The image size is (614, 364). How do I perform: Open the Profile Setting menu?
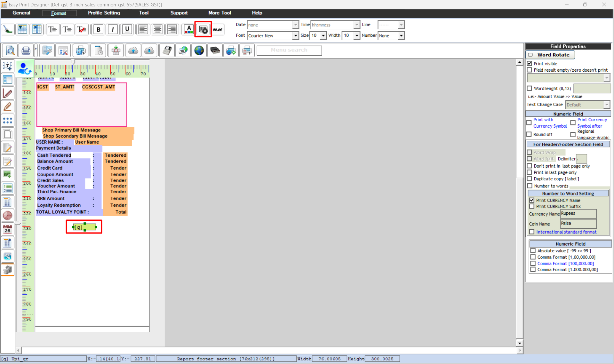pyautogui.click(x=104, y=13)
